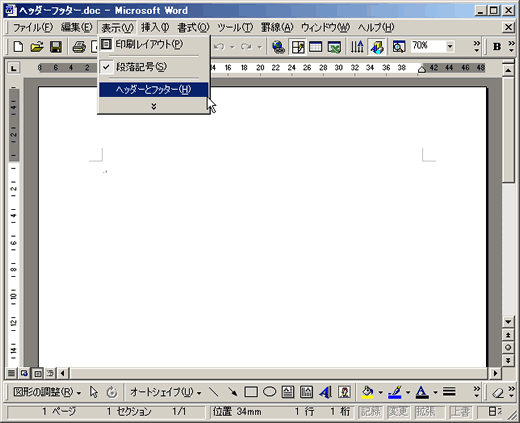
Task: Click the Insert Table icon
Action: click(x=315, y=47)
